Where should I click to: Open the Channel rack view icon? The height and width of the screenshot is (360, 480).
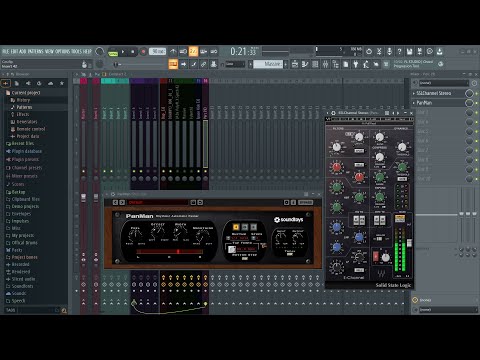pyautogui.click(x=315, y=64)
